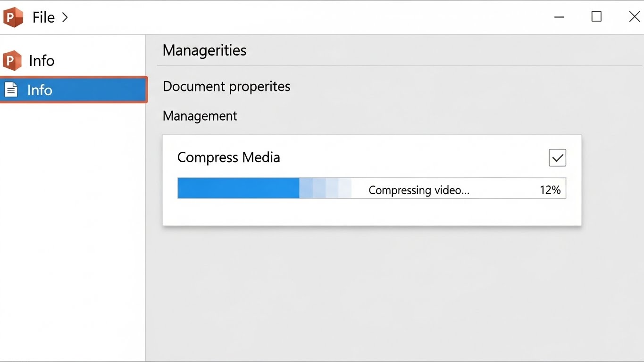Click the Document properties text

click(x=226, y=87)
